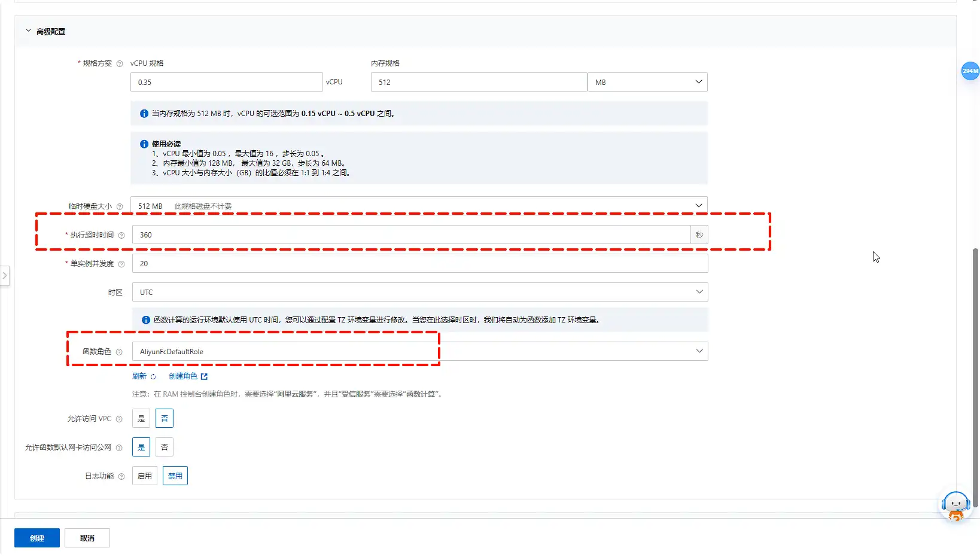Click the 单实例并发度 field showing 20
This screenshot has height=557, width=980.
coord(420,263)
